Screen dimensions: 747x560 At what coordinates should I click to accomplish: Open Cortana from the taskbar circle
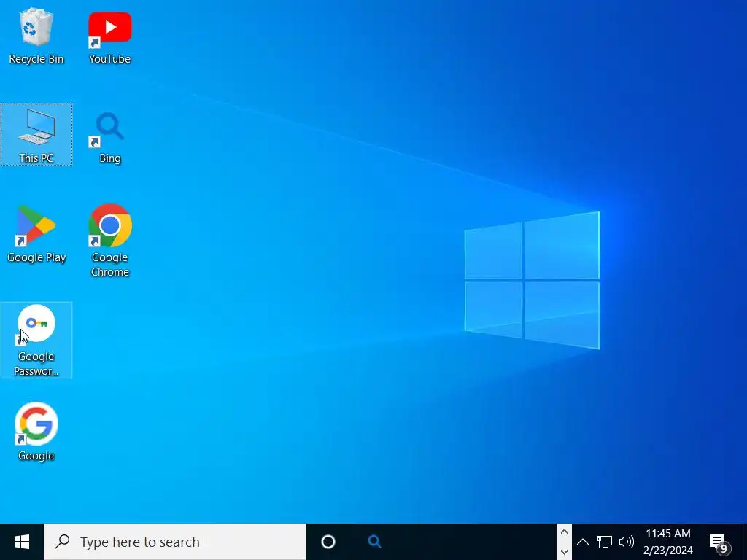coord(328,542)
